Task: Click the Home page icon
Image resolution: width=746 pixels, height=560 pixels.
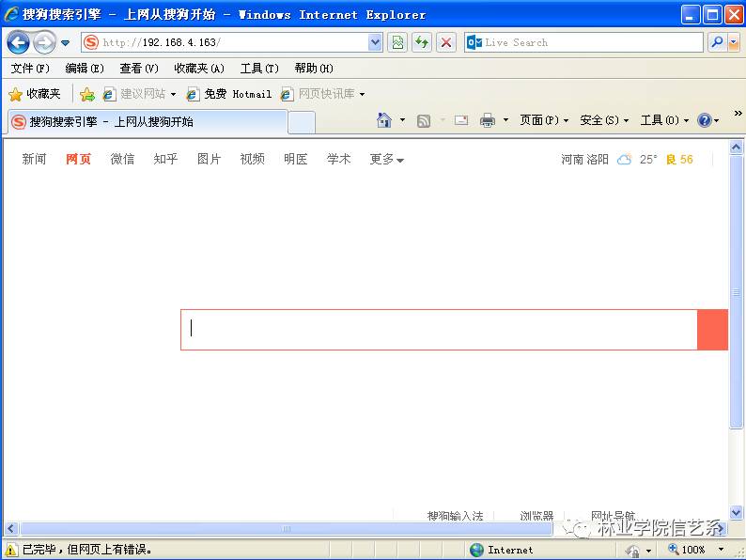Action: [x=384, y=120]
